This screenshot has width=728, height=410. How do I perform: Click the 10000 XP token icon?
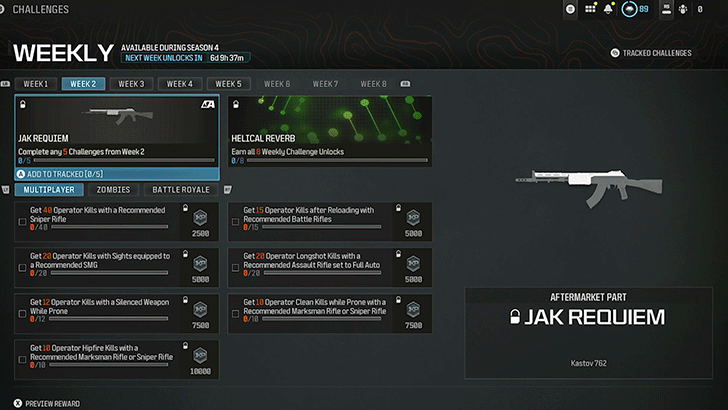(200, 356)
